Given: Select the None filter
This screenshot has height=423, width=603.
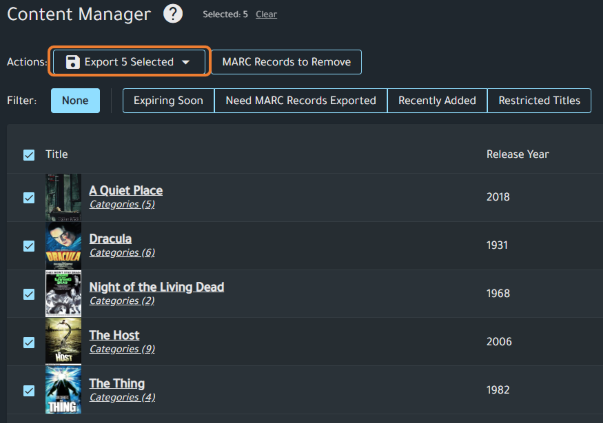Looking at the screenshot, I should point(75,101).
